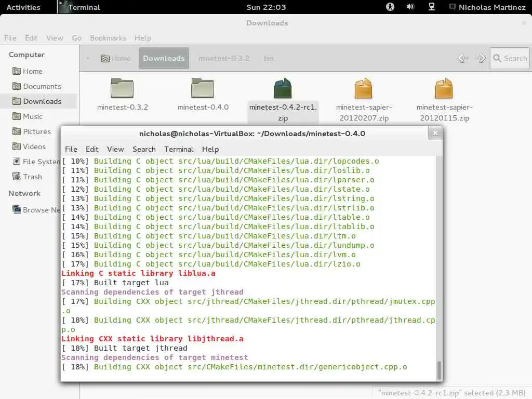The image size is (532, 399).
Task: Click the Music folder icon in sidebar
Action: (x=16, y=116)
